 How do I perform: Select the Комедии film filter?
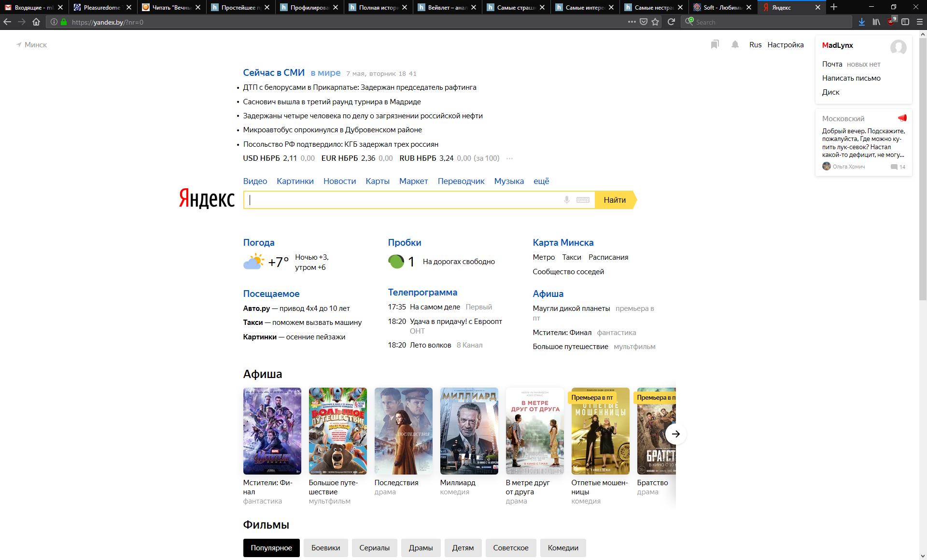[562, 547]
